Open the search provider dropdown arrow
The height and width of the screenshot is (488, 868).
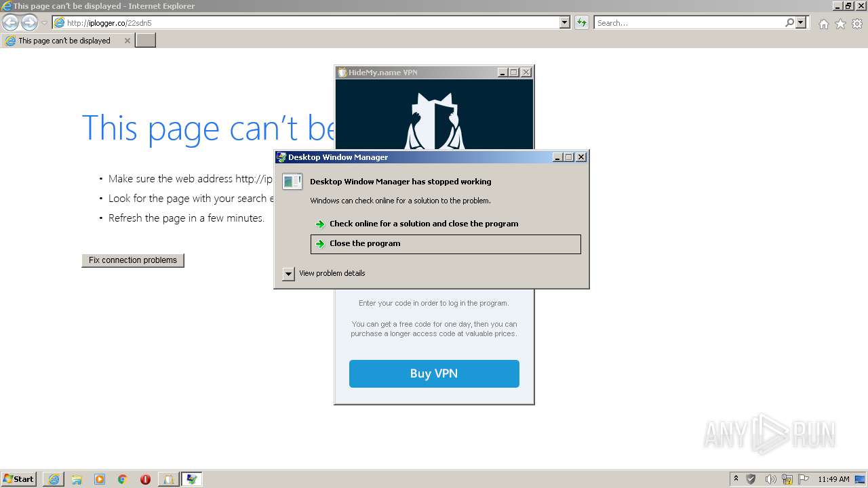pos(801,22)
